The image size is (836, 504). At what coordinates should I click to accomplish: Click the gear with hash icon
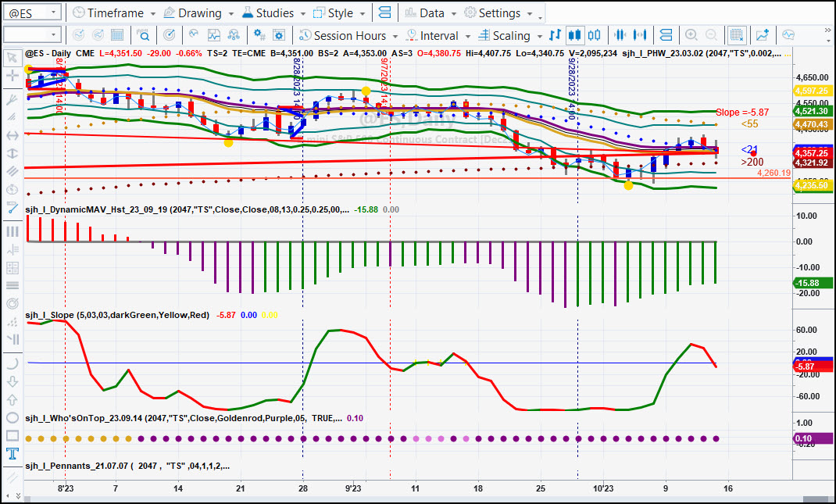pos(259,35)
